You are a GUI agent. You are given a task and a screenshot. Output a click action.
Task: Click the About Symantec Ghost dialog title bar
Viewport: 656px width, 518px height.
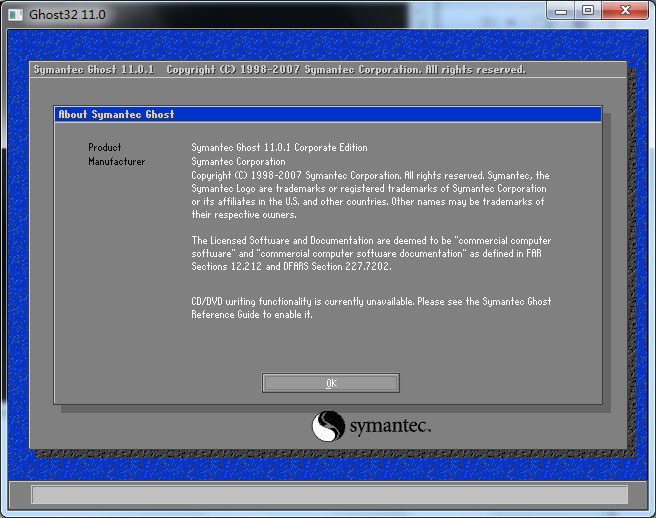point(327,115)
